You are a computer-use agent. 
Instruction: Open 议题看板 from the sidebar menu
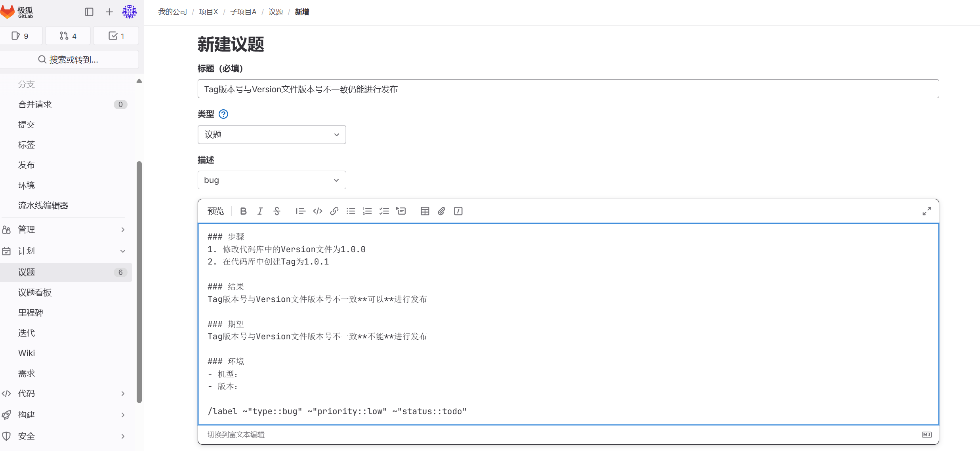35,292
